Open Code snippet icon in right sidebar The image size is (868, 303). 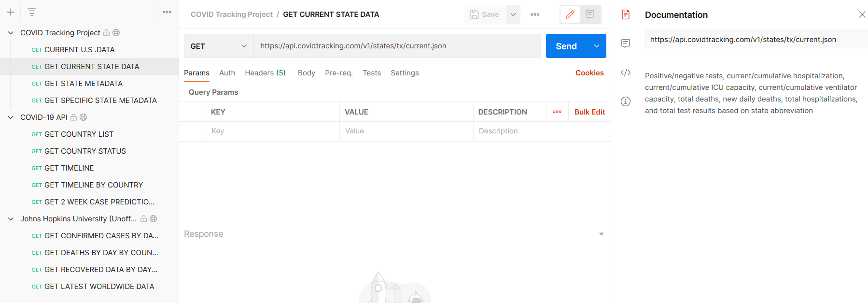pos(626,72)
